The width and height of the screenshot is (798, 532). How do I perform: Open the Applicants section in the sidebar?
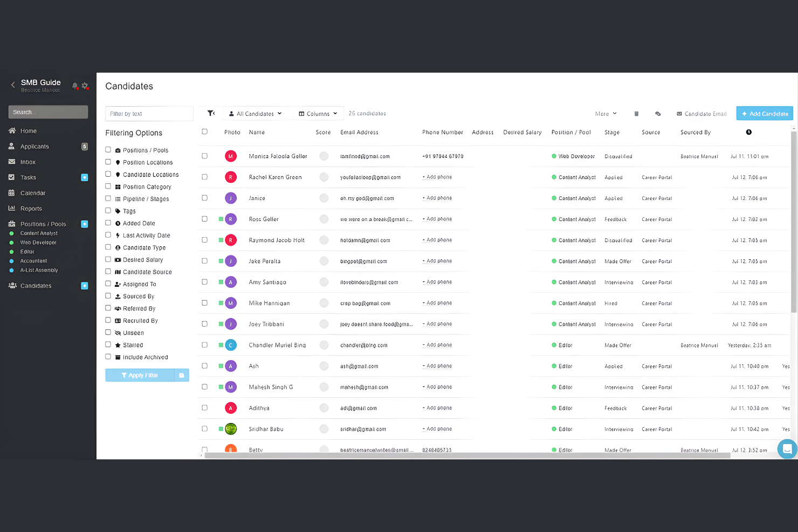[34, 146]
